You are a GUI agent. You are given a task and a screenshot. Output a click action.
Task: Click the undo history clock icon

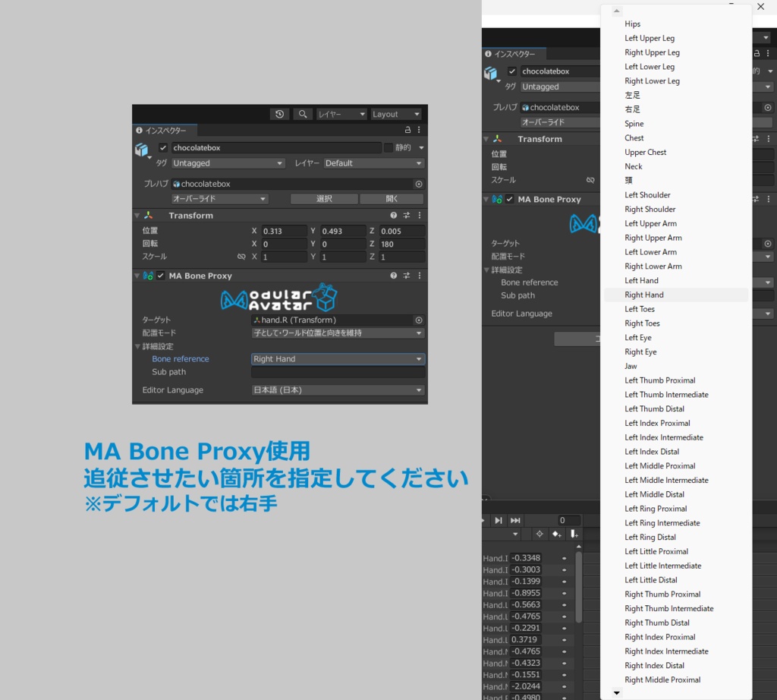(279, 114)
